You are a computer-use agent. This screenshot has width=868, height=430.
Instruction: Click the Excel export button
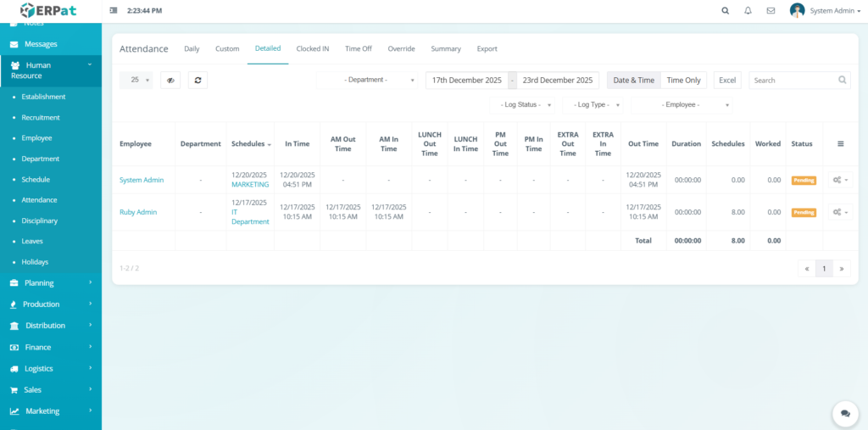tap(727, 80)
